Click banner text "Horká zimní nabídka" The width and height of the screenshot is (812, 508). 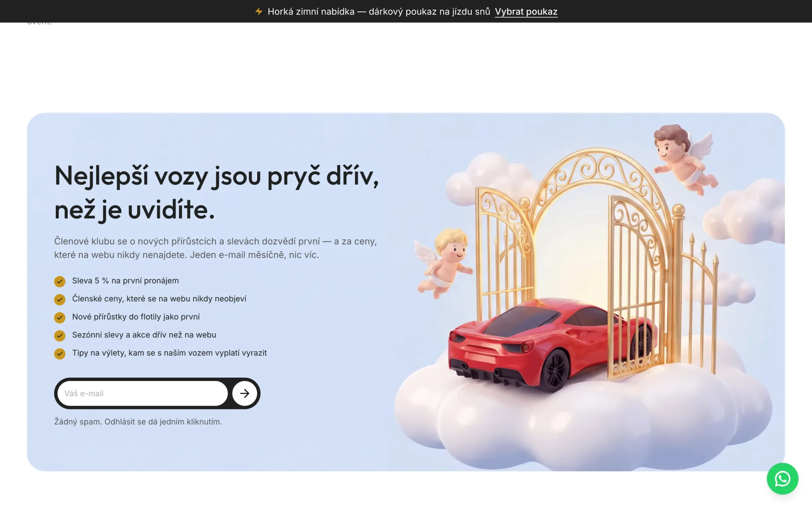point(311,12)
